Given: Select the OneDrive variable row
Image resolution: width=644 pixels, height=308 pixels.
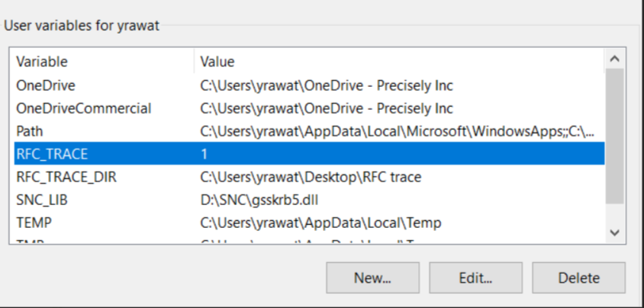Looking at the screenshot, I should pyautogui.click(x=46, y=85).
